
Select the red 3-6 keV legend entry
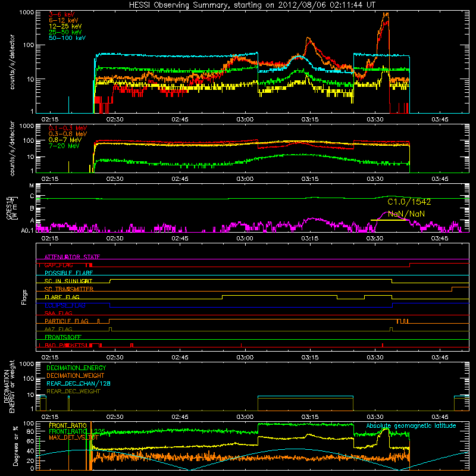[x=62, y=14]
